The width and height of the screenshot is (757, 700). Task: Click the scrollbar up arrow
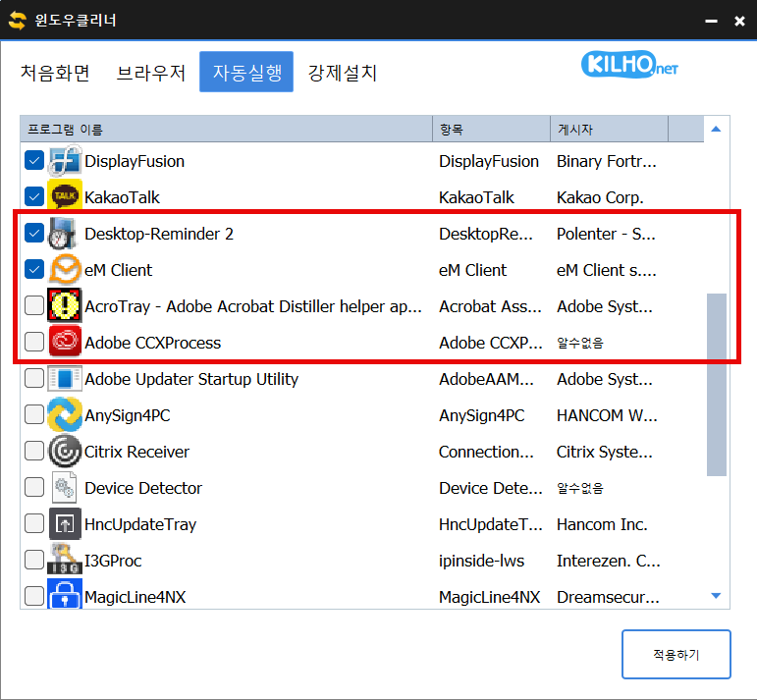[x=717, y=129]
